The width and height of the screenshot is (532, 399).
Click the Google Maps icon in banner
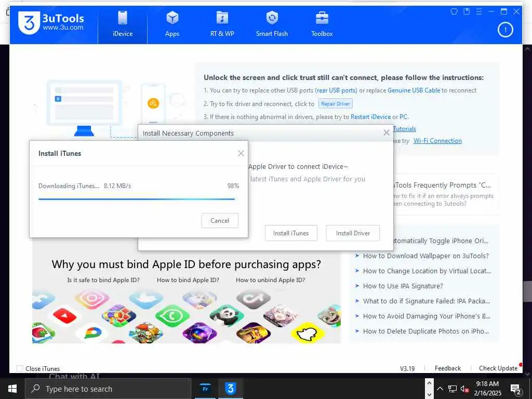point(92,332)
